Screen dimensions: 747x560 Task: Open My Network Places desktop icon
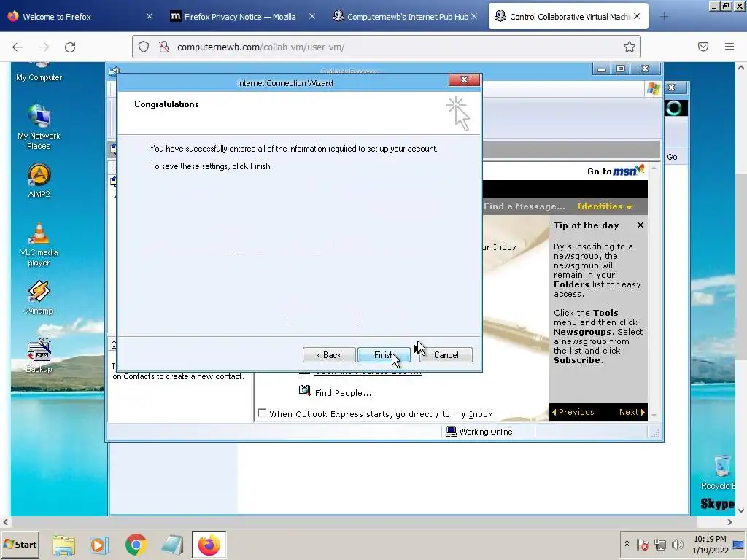tap(39, 127)
